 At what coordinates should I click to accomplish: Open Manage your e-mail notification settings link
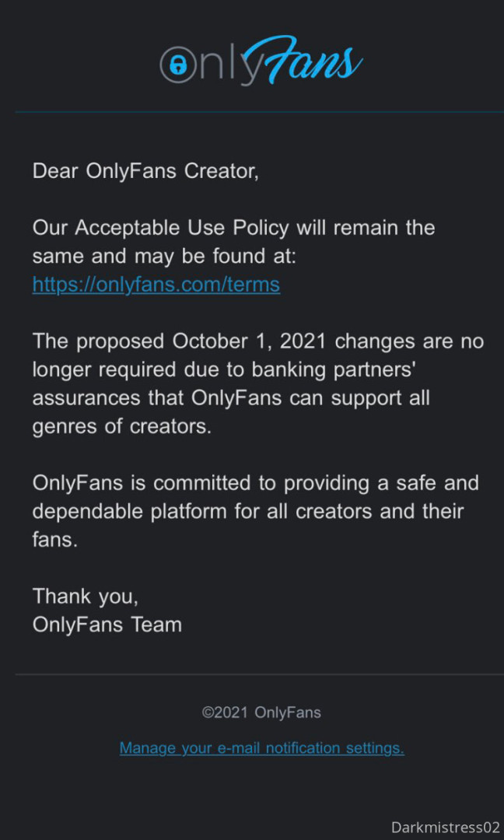coord(261,748)
